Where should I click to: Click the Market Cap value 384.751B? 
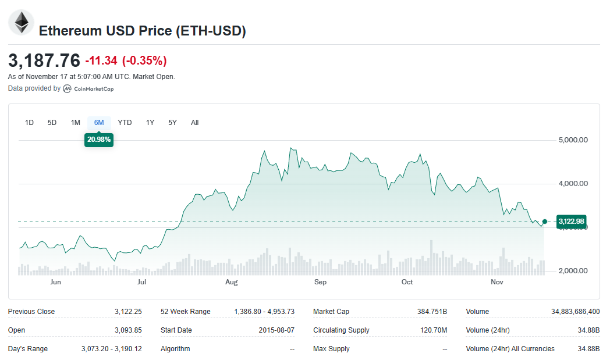coord(432,312)
